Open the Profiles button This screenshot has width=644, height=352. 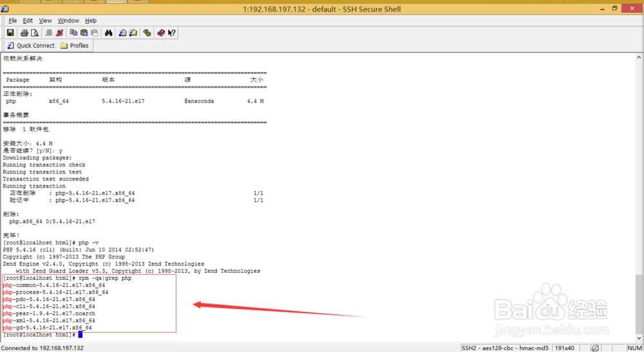[x=74, y=46]
